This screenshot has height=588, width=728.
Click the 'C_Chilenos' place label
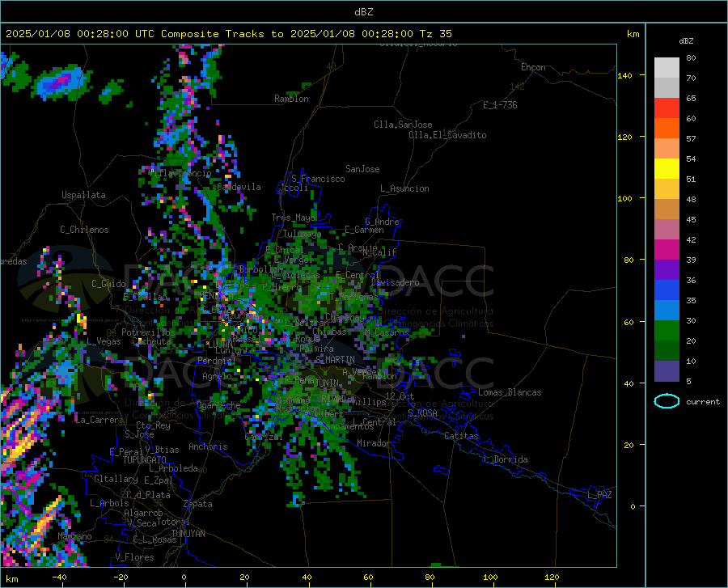[84, 230]
